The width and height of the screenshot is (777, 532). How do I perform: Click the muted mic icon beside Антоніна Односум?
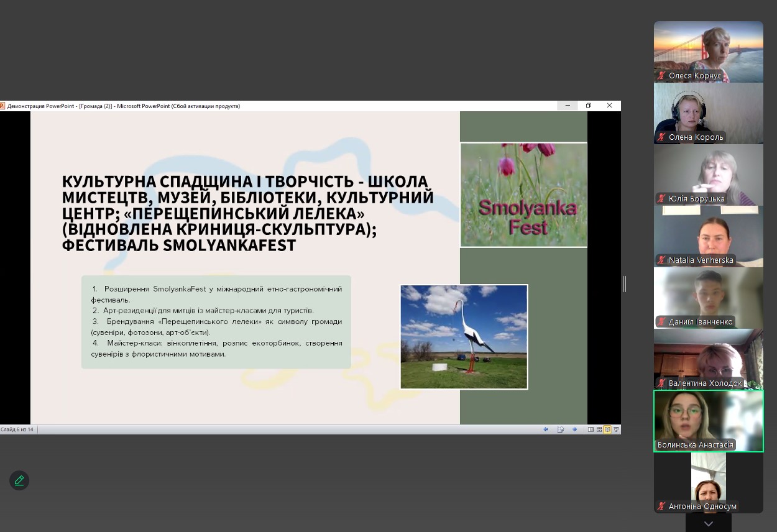click(662, 507)
